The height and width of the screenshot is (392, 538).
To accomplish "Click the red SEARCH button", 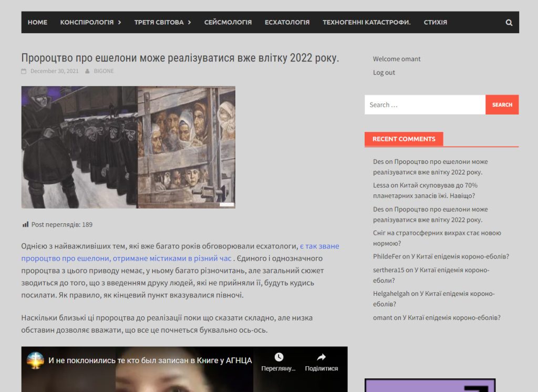I will click(x=502, y=105).
